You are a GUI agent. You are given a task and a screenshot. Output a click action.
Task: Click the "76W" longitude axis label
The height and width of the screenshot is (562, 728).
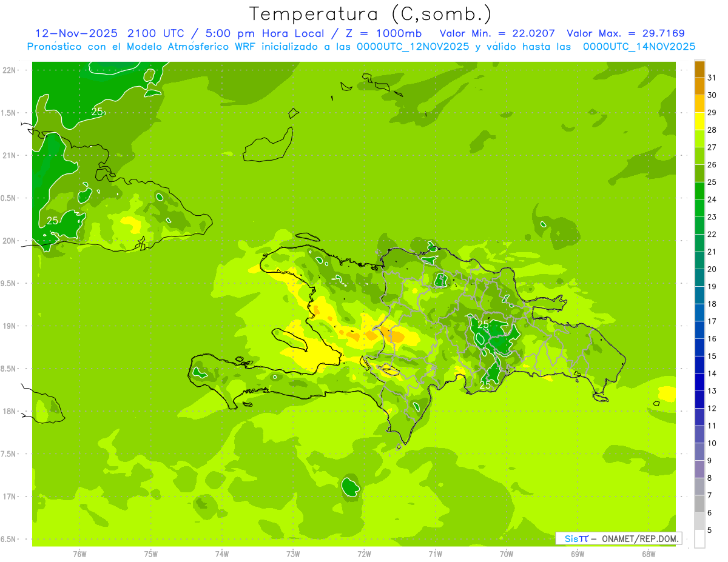pyautogui.click(x=79, y=554)
